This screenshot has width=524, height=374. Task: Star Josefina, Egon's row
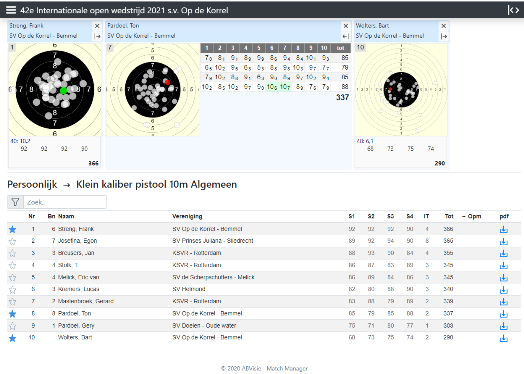(x=12, y=241)
